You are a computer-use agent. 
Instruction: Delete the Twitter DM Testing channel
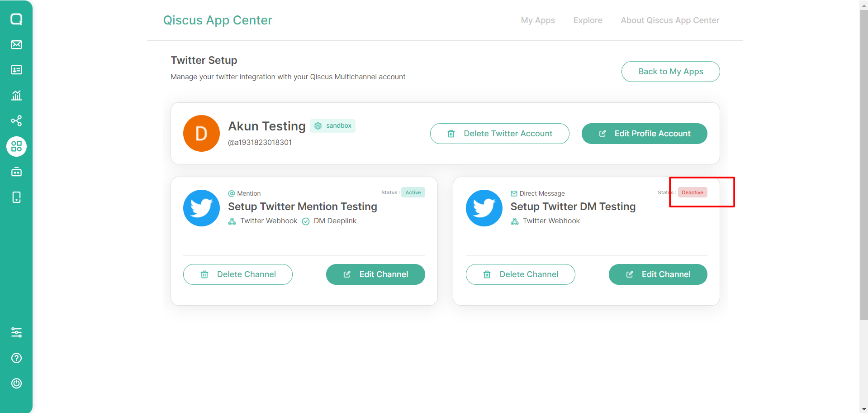click(520, 274)
